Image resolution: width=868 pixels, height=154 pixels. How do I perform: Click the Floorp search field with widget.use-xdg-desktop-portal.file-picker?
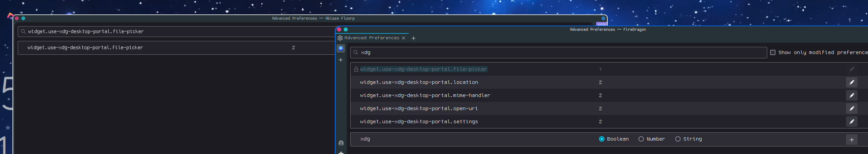[x=177, y=31]
